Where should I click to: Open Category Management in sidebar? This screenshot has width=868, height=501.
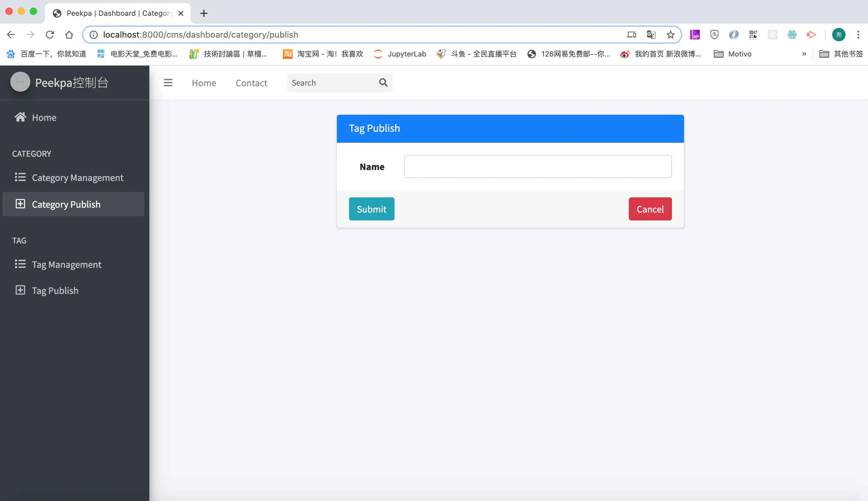click(x=77, y=178)
